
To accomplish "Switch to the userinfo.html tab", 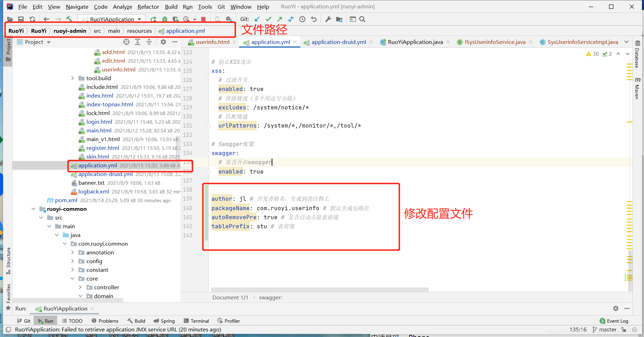I will click(x=212, y=42).
